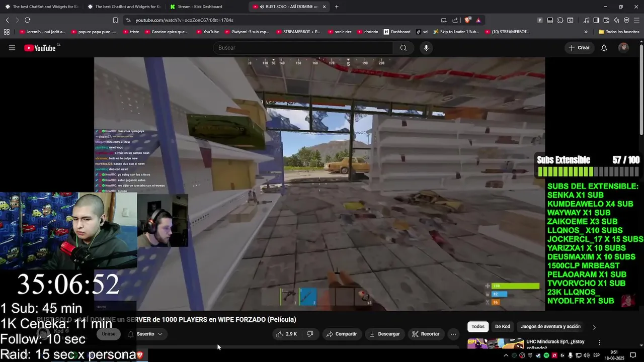The image size is (644, 362).
Task: Open the browser main hamburger menu
Action: pyautogui.click(x=636, y=20)
